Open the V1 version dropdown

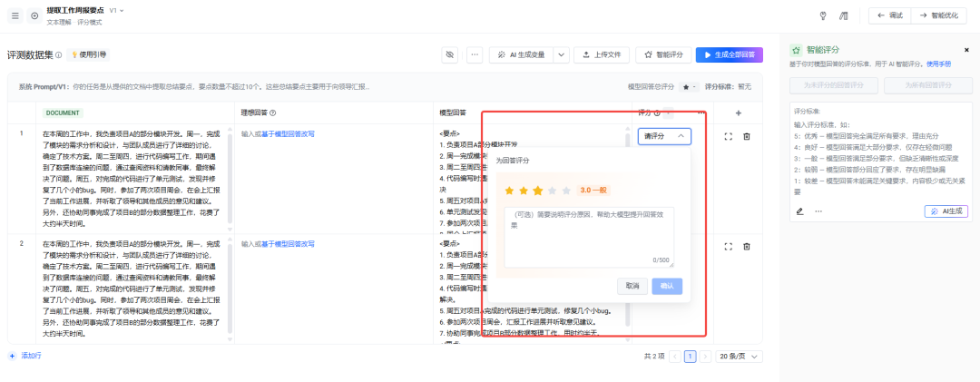tap(116, 11)
